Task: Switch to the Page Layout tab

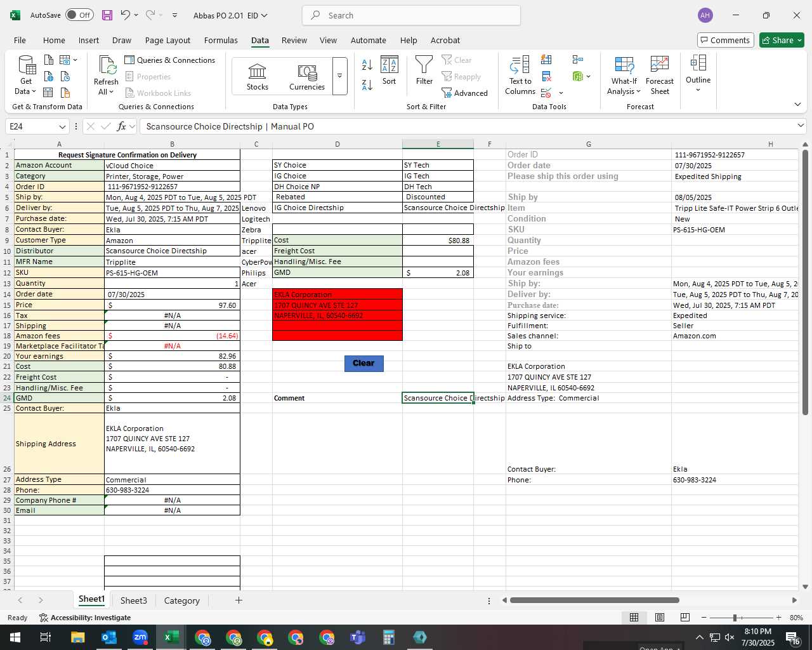Action: coord(167,40)
